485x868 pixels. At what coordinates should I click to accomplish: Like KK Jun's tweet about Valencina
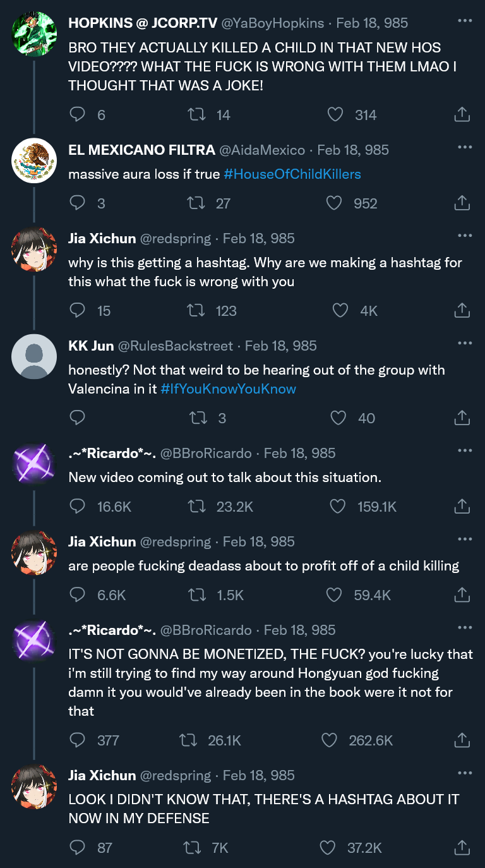point(339,418)
